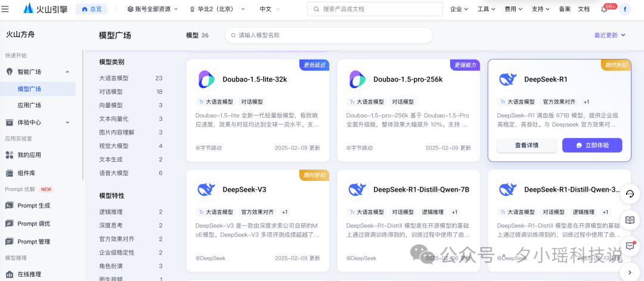644x281 pixels.
Task: Open the Doubao-1.5-pro-256k card title
Action: coord(408,80)
